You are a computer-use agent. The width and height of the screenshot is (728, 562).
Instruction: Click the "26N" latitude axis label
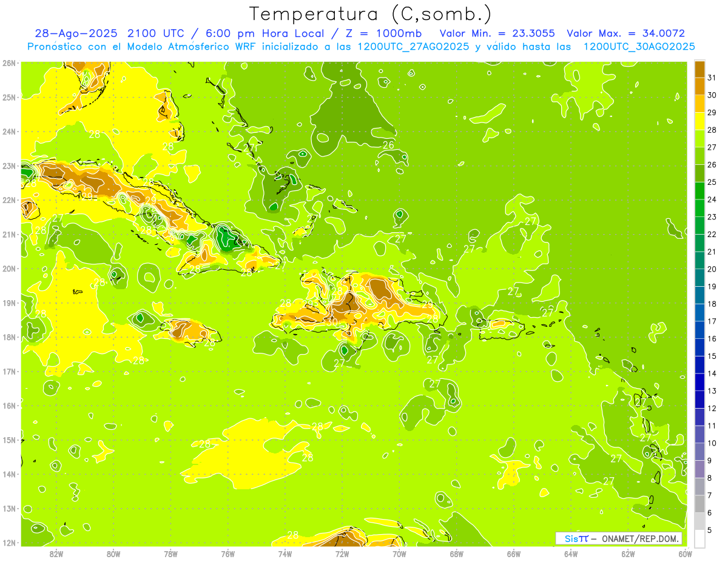[x=8, y=62]
